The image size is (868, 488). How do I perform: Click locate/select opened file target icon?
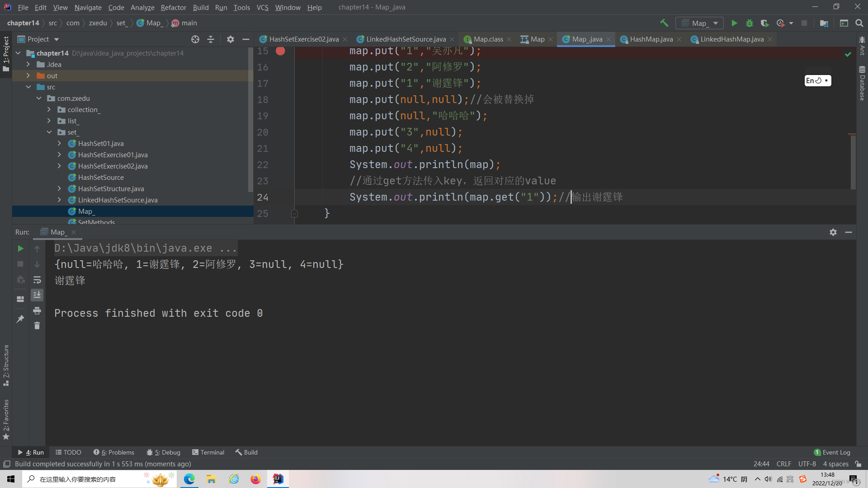pyautogui.click(x=195, y=39)
